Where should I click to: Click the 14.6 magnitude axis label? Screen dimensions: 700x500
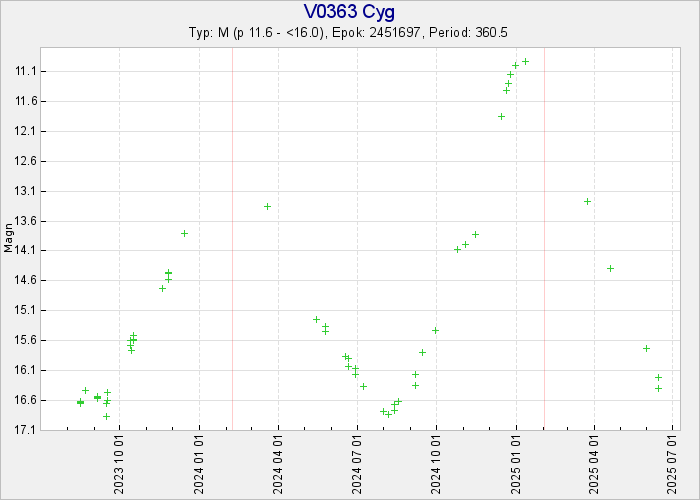(25, 280)
